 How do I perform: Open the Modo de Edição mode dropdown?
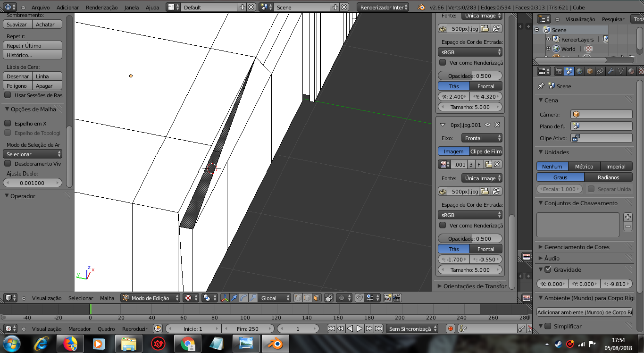[x=151, y=298]
